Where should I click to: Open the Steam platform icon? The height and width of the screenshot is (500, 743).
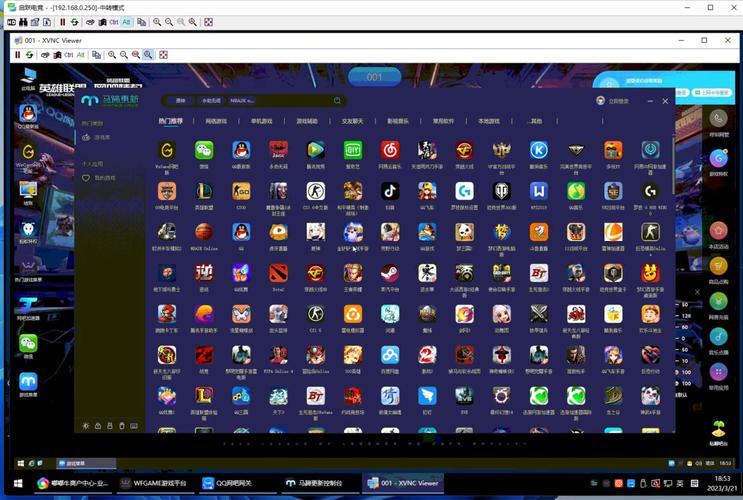[x=390, y=273]
